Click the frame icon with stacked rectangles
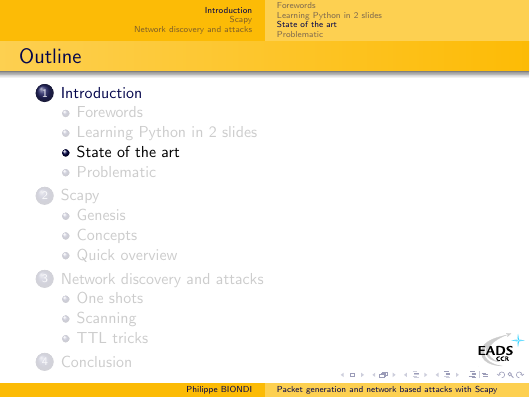530x397 pixels. coord(383,375)
